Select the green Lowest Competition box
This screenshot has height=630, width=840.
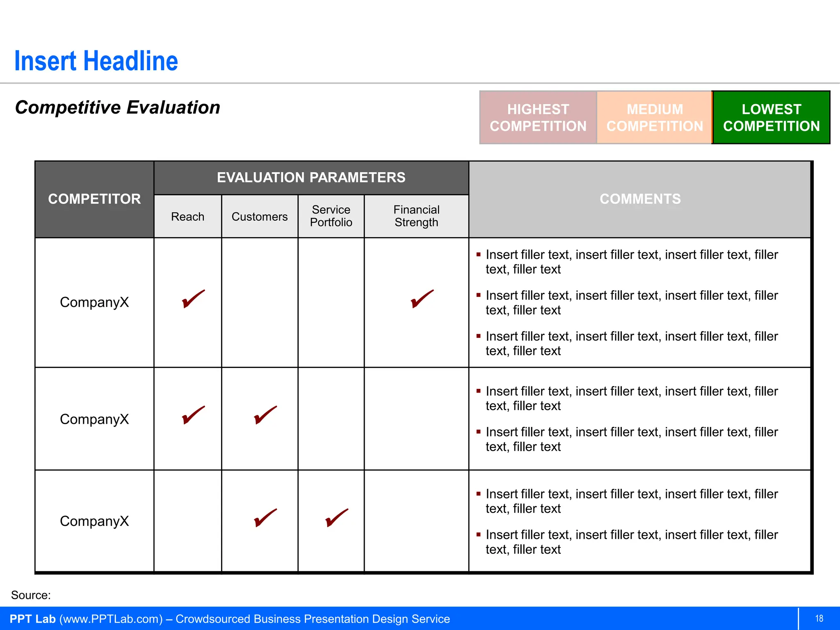coord(771,118)
